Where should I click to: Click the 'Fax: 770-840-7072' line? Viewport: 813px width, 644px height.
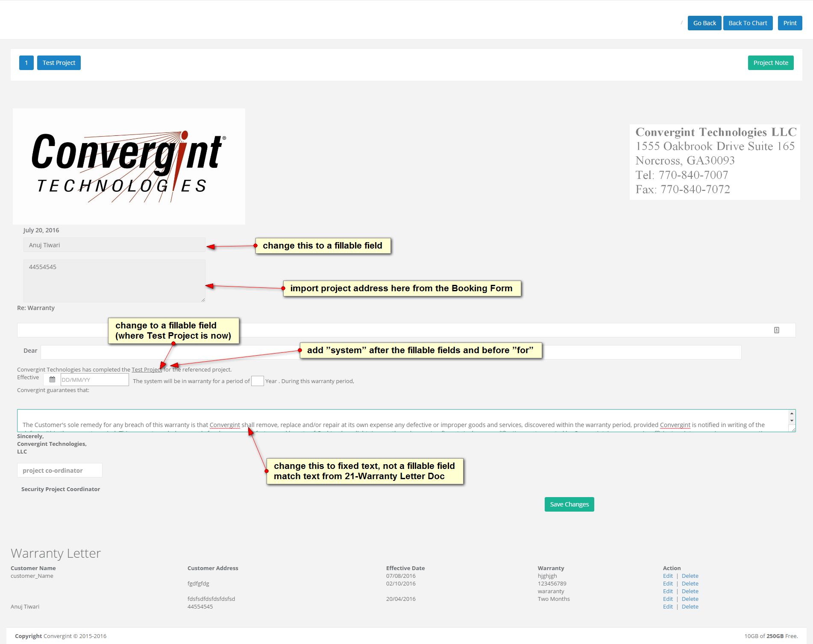tap(683, 189)
